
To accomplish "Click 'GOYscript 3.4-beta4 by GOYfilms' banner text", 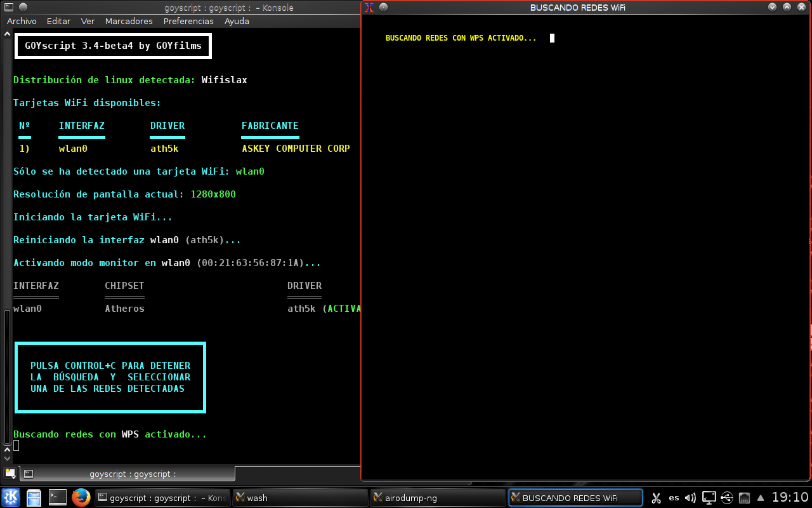I will click(113, 46).
